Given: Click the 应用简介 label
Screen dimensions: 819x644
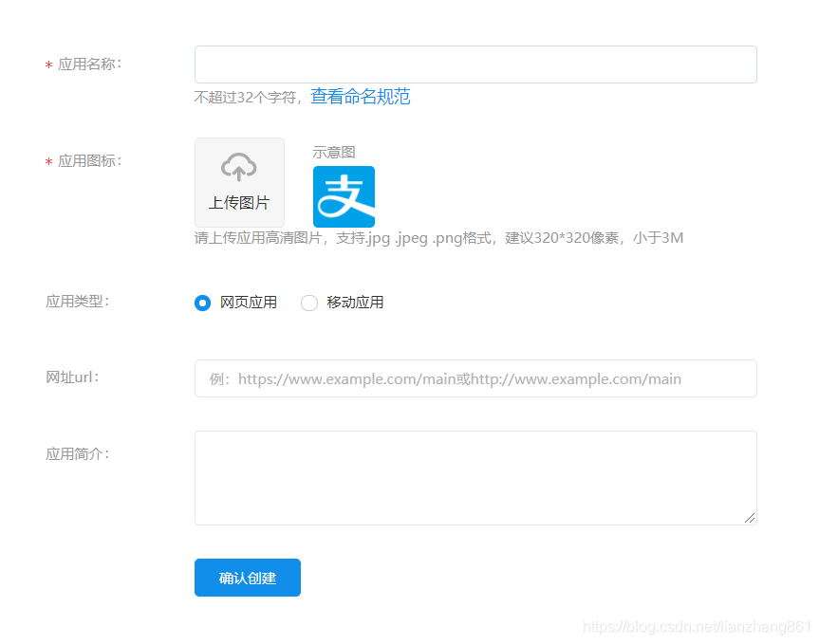Looking at the screenshot, I should 77,454.
